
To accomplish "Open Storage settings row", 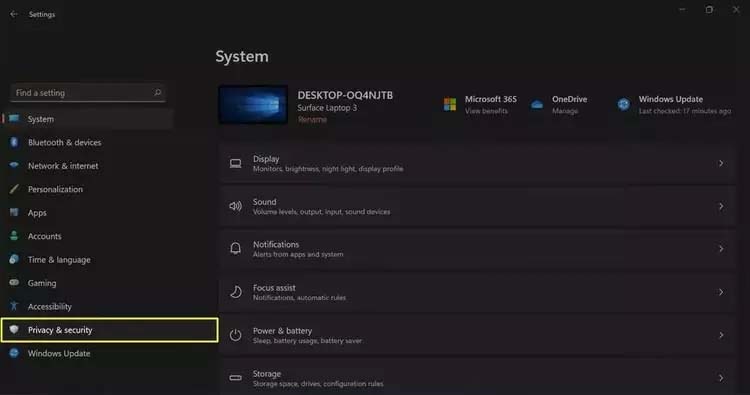I will pos(476,377).
